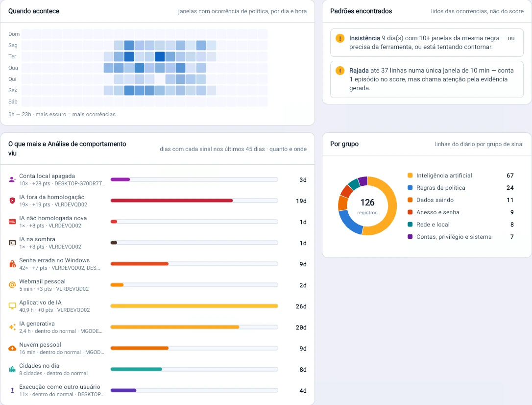This screenshot has height=405, width=532.
Task: Click the '19d' value for IA fora da homologação
Action: 301,201
